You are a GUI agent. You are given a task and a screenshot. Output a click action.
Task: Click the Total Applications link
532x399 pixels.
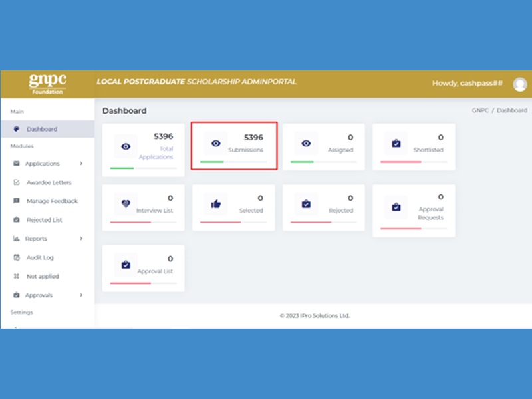pyautogui.click(x=157, y=153)
